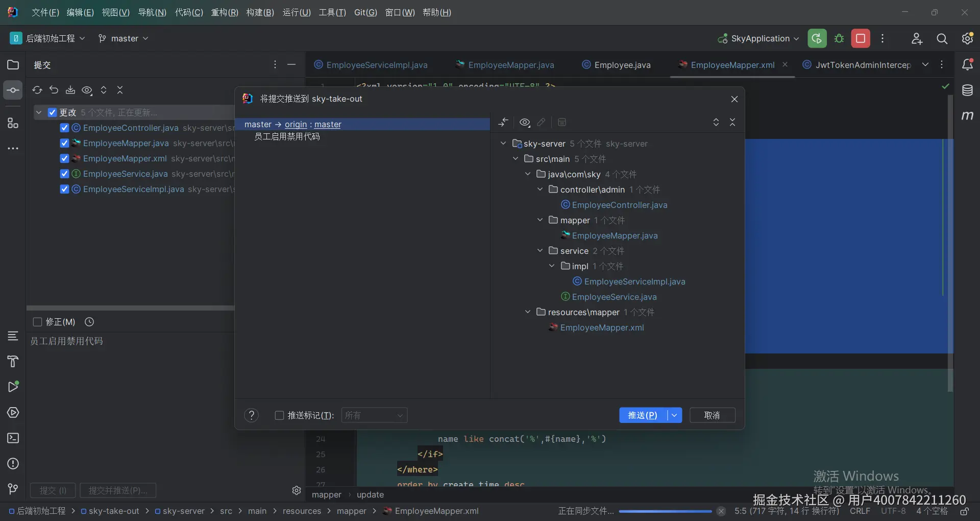Click the master target branch link
Image resolution: width=980 pixels, height=521 pixels.
328,124
